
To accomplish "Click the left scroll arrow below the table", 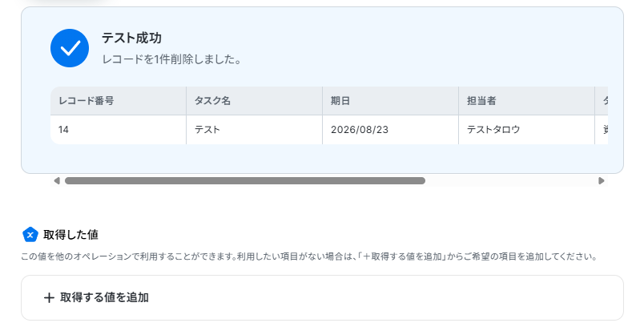I will 57,181.
